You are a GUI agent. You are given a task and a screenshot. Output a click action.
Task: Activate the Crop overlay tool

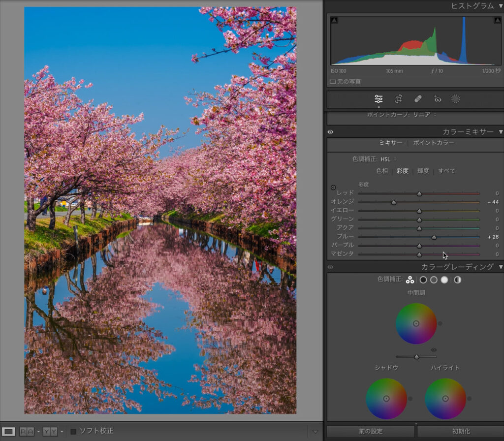pos(399,99)
